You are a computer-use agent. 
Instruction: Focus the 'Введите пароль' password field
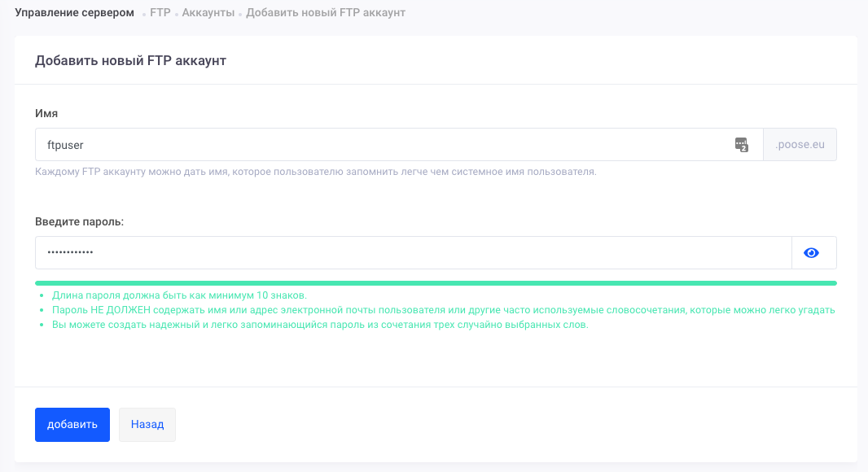click(x=413, y=253)
